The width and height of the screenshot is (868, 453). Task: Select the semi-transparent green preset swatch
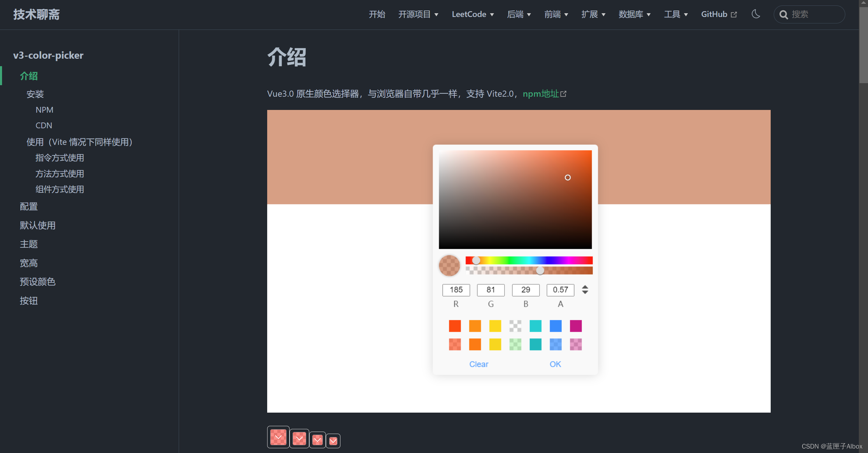pyautogui.click(x=515, y=344)
